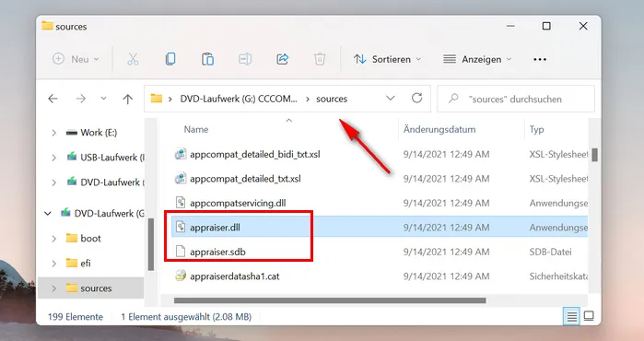Viewport: 644px width, 341px height.
Task: Click the Work (E:) drive icon
Action: [72, 133]
